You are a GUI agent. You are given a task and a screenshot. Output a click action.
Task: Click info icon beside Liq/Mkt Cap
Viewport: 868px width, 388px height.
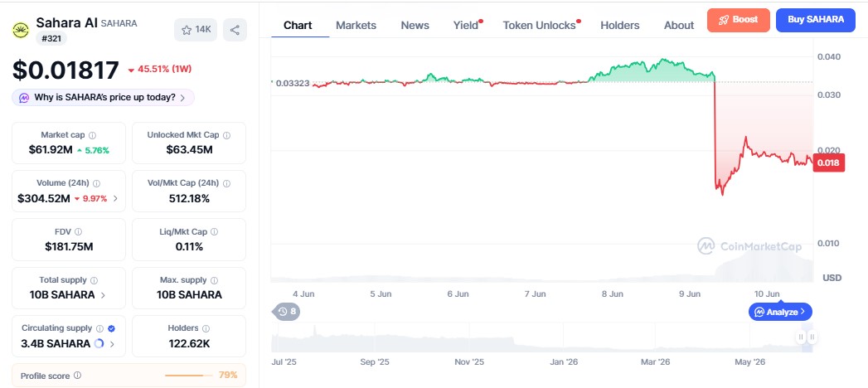[214, 232]
